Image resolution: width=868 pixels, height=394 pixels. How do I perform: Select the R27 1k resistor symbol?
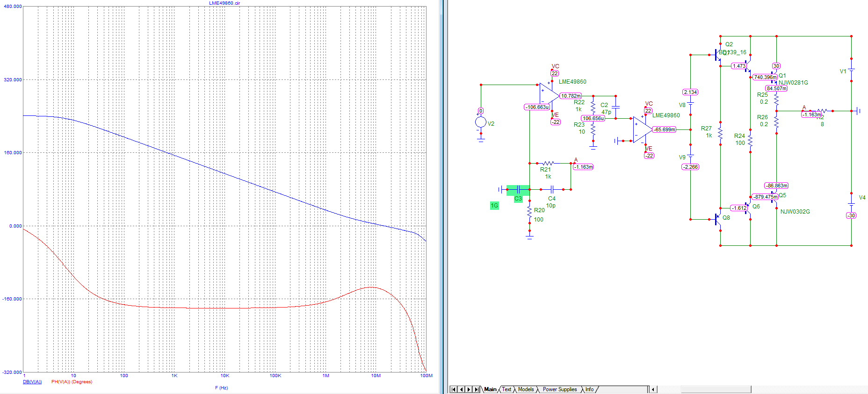pyautogui.click(x=720, y=134)
